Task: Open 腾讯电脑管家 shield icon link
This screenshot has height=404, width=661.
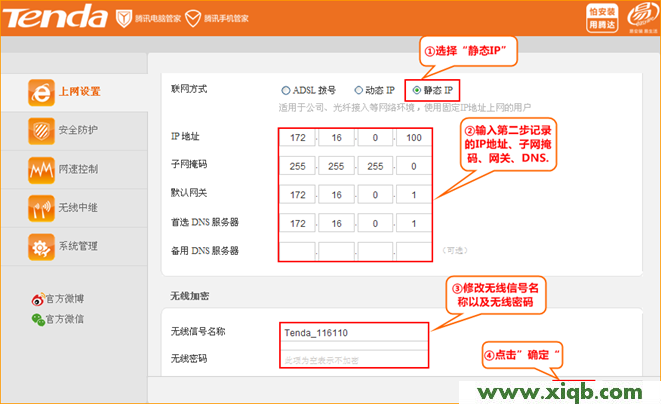Action: click(x=122, y=19)
